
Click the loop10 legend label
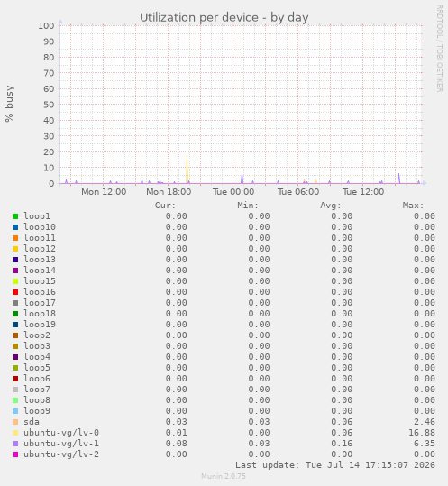40,227
